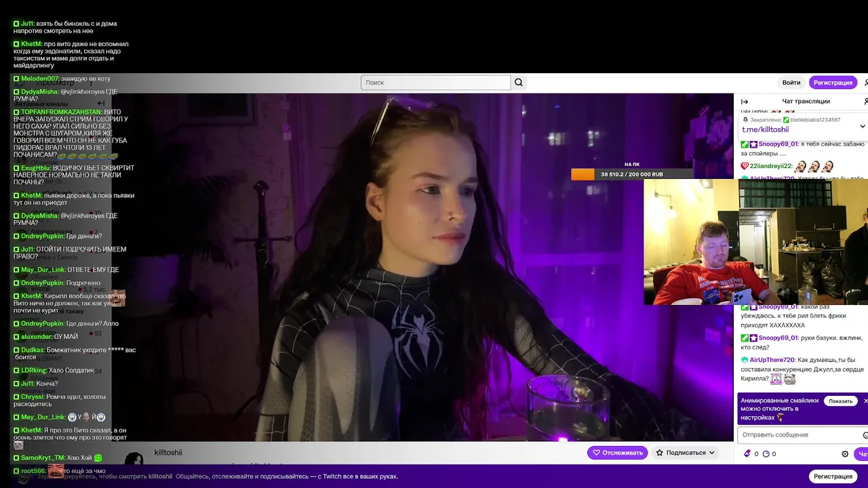This screenshot has height=488, width=868.
Task: Click the killtoshii channel avatar
Action: tap(134, 458)
